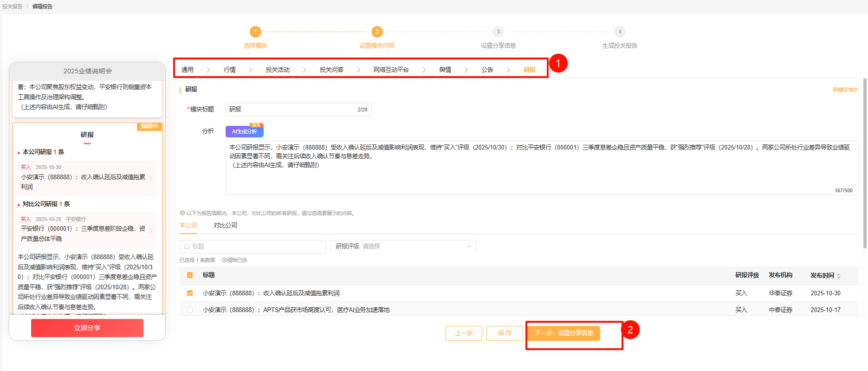This screenshot has width=868, height=371.
Task: Click date 2025-10-30 in table
Action: coord(825,293)
